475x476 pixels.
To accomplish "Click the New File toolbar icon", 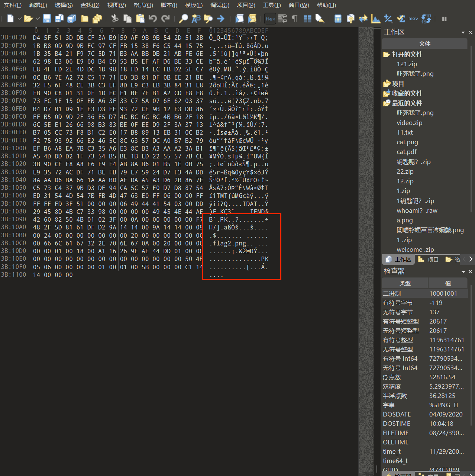I will pos(10,19).
